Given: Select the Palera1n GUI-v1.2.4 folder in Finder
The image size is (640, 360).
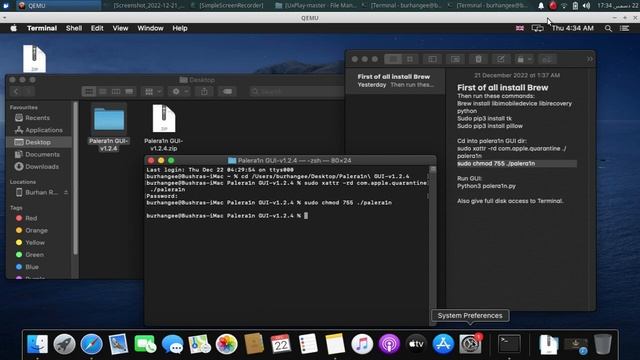Looking at the screenshot, I should pyautogui.click(x=109, y=127).
